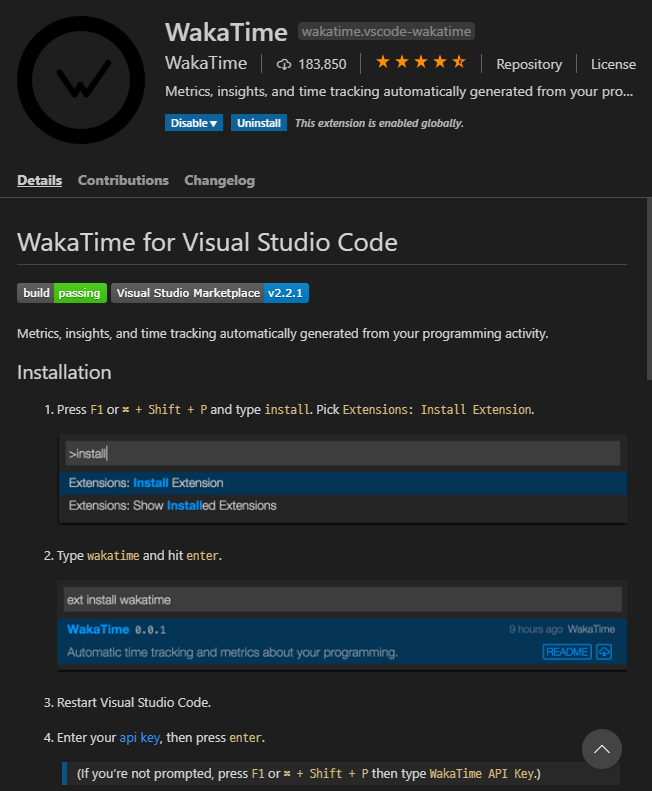Select 'Extensions: Install Extension' row
Viewport: 652px width, 791px height.
pos(343,483)
